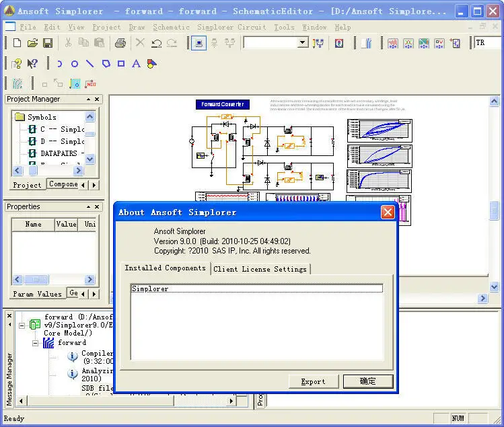
Task: Click the top hysteresis plot thumbnail
Action: (x=380, y=130)
